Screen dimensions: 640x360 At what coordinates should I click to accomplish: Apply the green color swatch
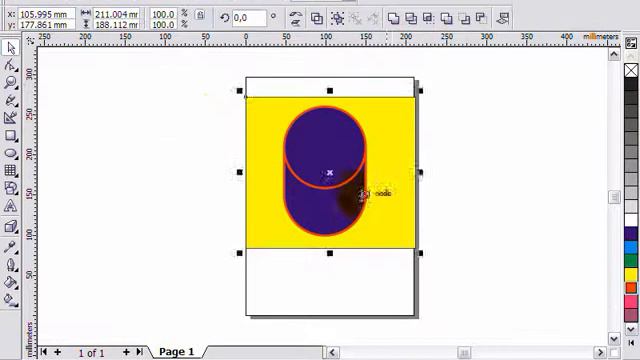point(631,260)
